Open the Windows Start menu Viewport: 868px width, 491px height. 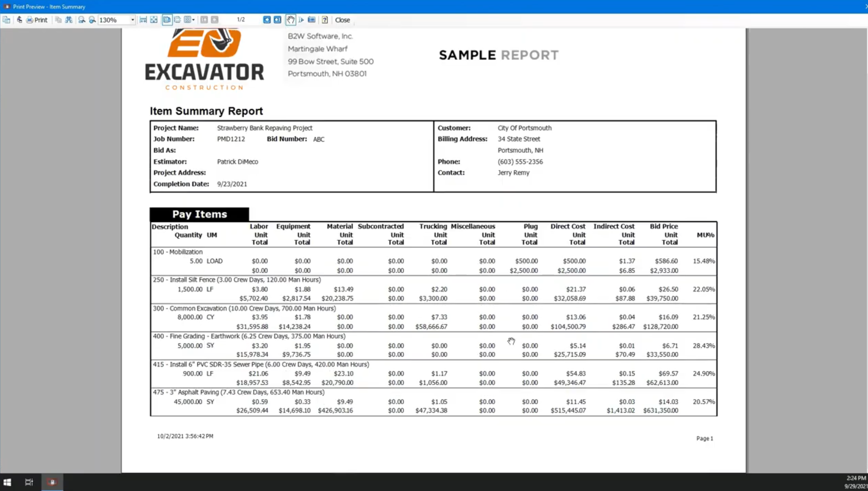click(7, 482)
